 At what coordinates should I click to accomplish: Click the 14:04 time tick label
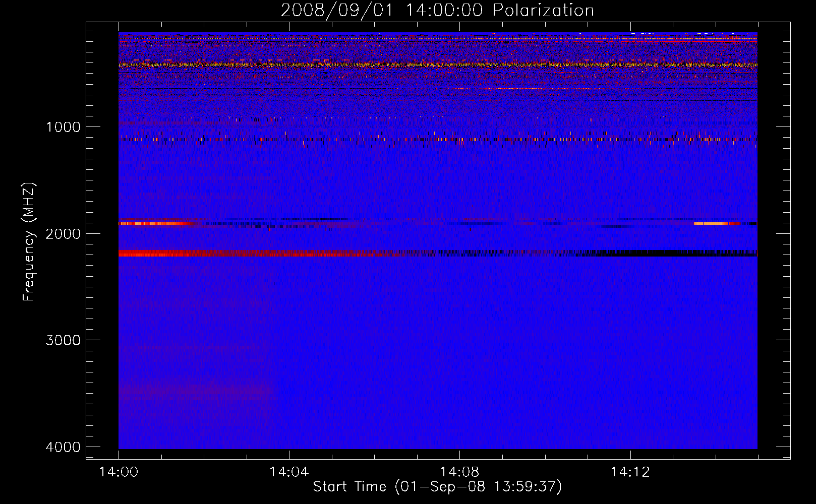tap(289, 472)
